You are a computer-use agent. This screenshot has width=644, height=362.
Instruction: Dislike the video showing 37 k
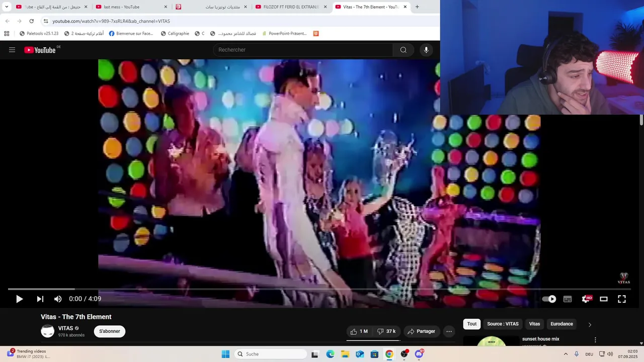tap(386, 331)
